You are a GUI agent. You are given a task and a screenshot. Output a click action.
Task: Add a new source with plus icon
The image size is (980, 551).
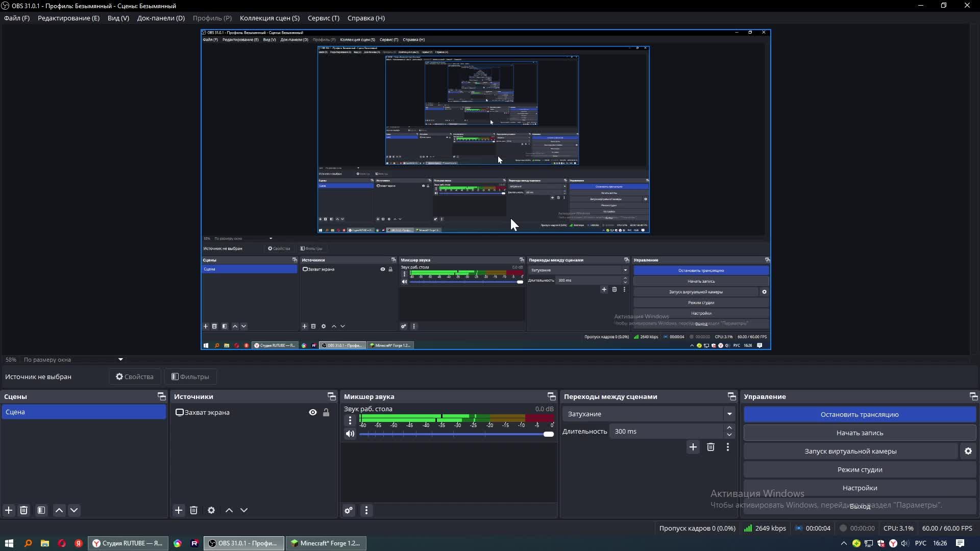click(179, 510)
